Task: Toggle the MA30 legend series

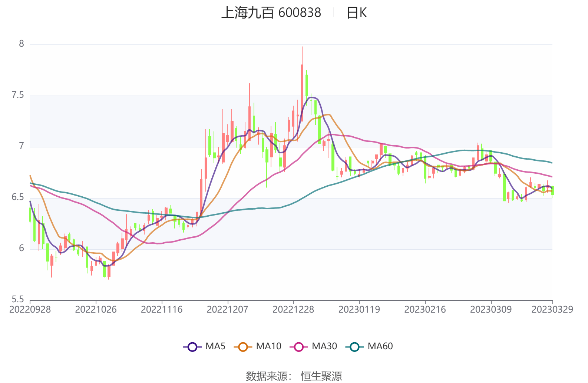Action: pyautogui.click(x=314, y=347)
